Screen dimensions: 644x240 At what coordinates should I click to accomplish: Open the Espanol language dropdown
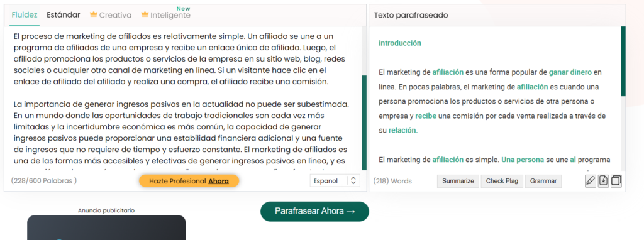pyautogui.click(x=335, y=181)
